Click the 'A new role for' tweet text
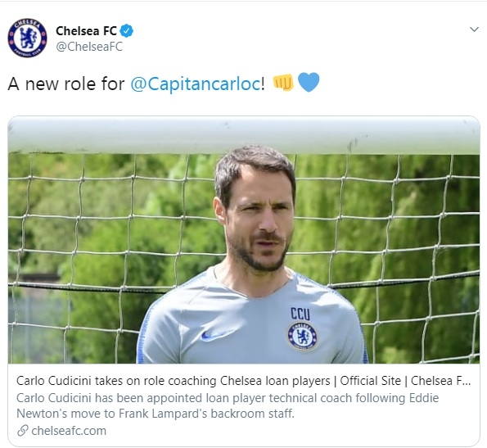Viewport: 487px width, 448px height. 66,84
